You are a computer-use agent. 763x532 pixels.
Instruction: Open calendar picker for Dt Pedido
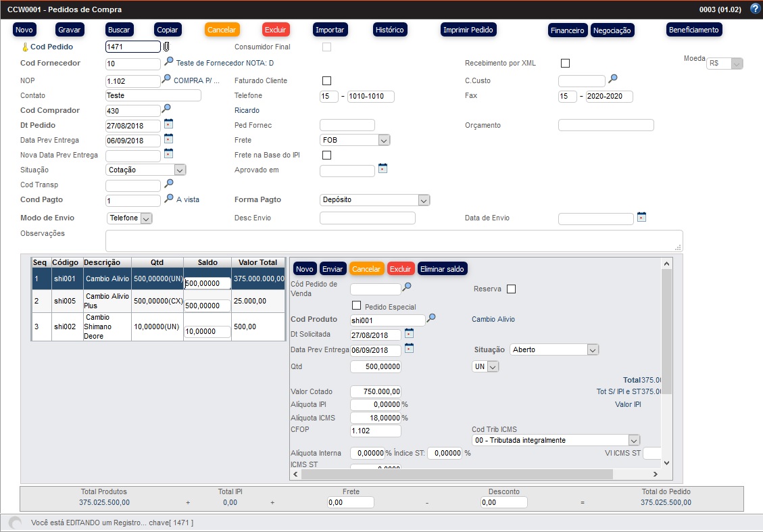click(168, 124)
